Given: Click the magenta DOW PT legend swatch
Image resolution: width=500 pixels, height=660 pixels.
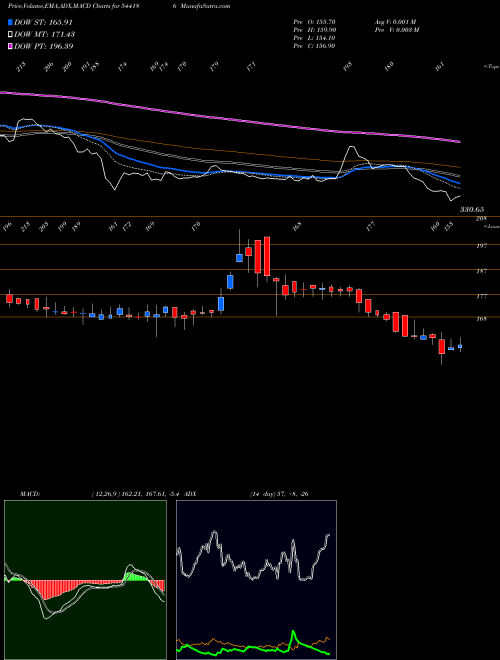Looking at the screenshot, I should [10, 46].
